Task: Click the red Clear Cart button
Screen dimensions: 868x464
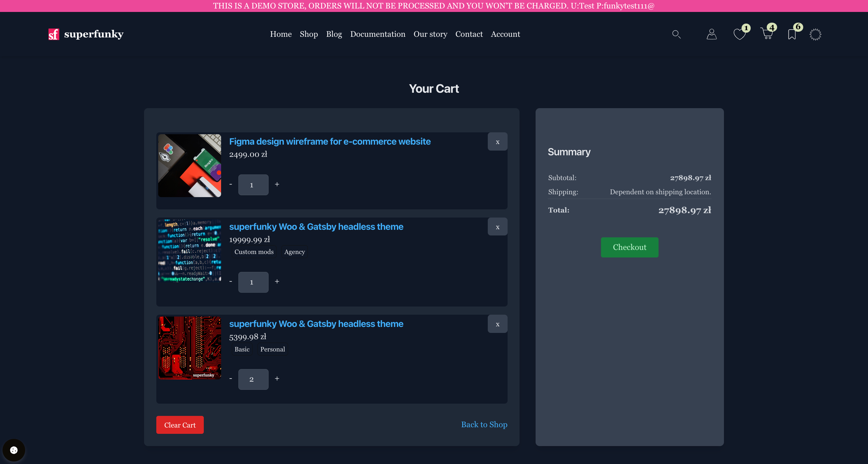Action: pyautogui.click(x=180, y=425)
